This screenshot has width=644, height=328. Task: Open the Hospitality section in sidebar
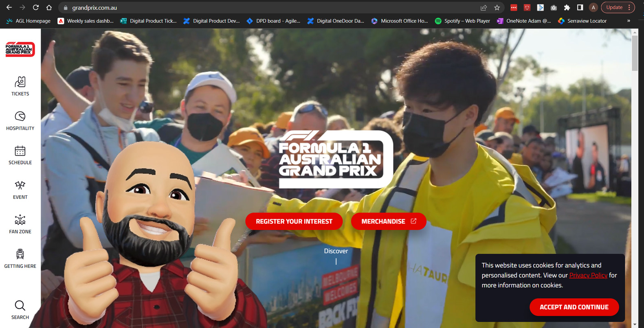coord(20,121)
